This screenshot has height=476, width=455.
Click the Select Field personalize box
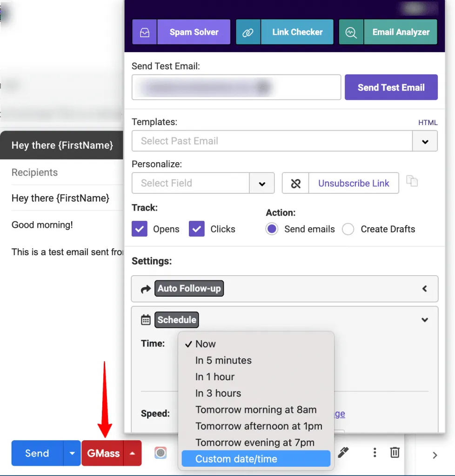point(190,183)
